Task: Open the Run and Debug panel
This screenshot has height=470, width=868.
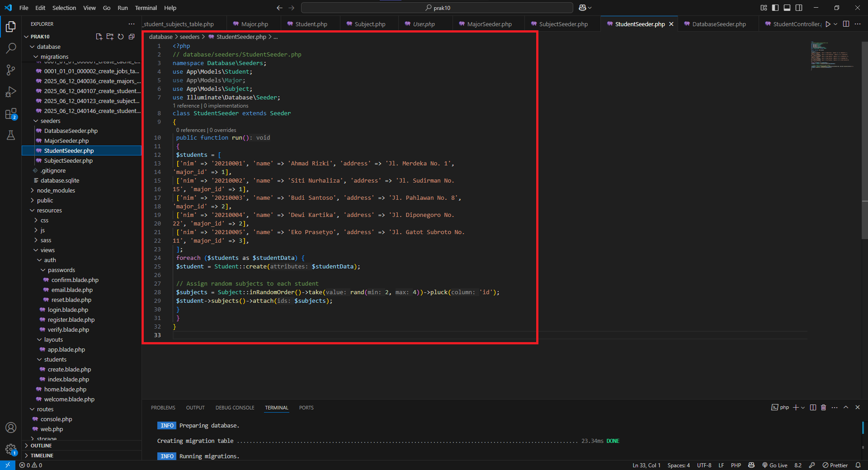Action: [11, 92]
